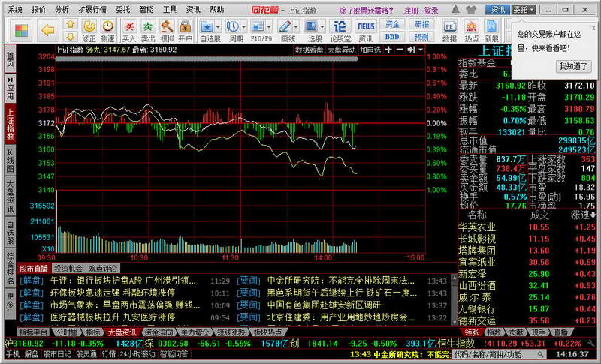Viewport: 601px width, 364px height.
Task: Click the NEWS 资讯 toolbar icon
Action: tap(366, 30)
